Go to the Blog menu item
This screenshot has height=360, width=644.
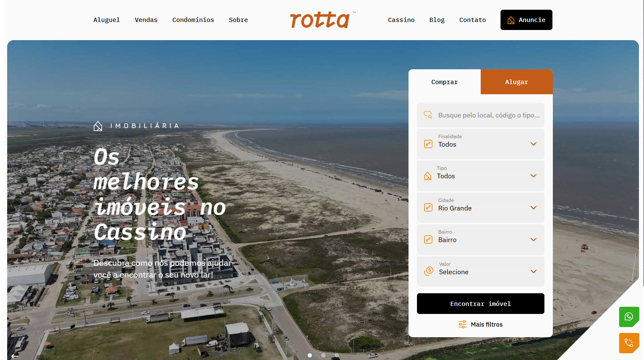[x=437, y=20]
